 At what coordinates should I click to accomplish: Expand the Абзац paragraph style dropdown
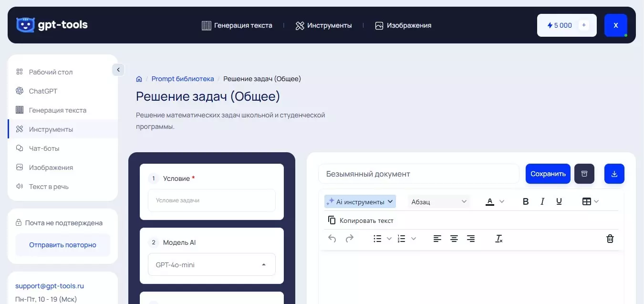(x=439, y=201)
